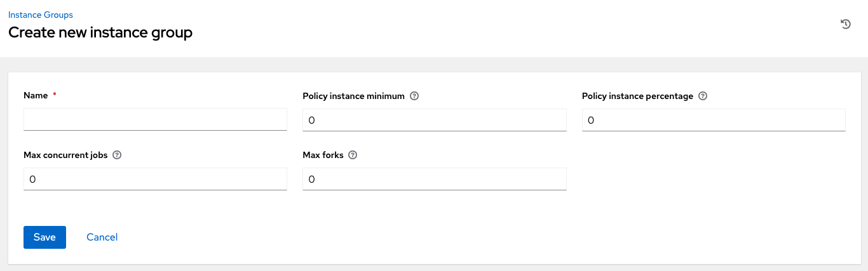The image size is (868, 271).
Task: Click the red required asterisk by Name
Action: click(55, 95)
